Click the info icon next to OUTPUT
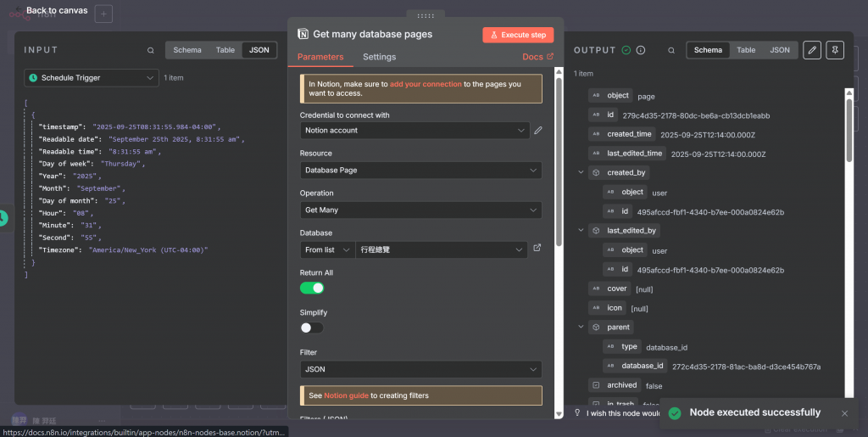Image resolution: width=868 pixels, height=437 pixels. 641,50
